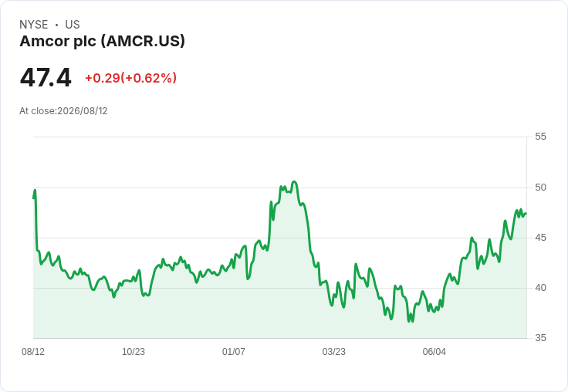Click the 35 y-axis price label
Image resolution: width=568 pixels, height=392 pixels.
[540, 338]
